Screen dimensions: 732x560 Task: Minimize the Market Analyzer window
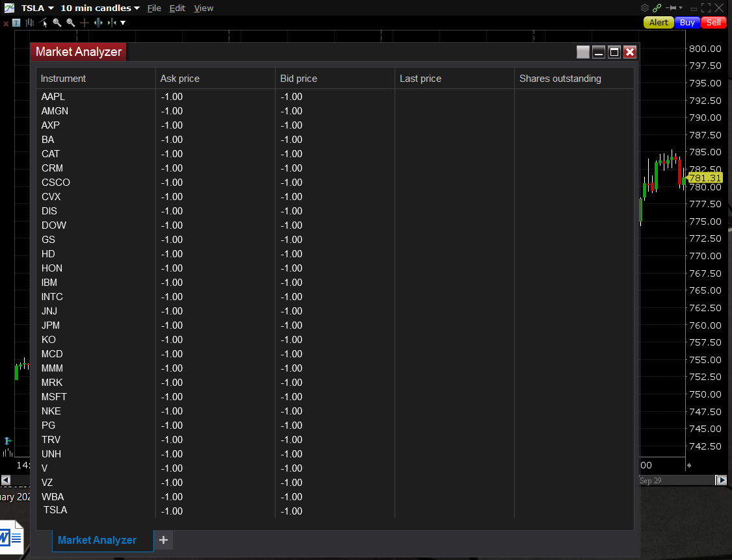[599, 52]
